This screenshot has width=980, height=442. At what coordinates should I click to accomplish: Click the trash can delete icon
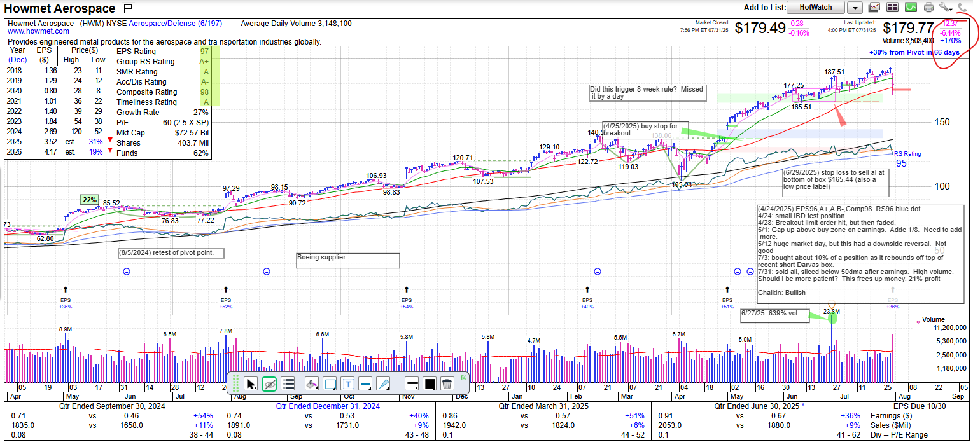(447, 383)
